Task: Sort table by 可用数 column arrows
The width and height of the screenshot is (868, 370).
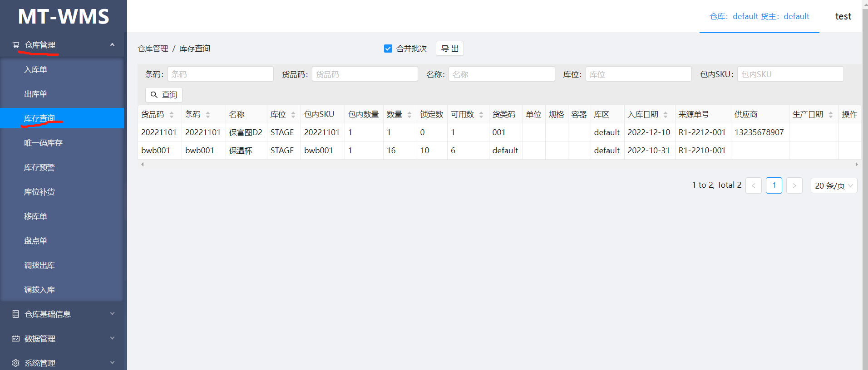Action: pyautogui.click(x=481, y=115)
